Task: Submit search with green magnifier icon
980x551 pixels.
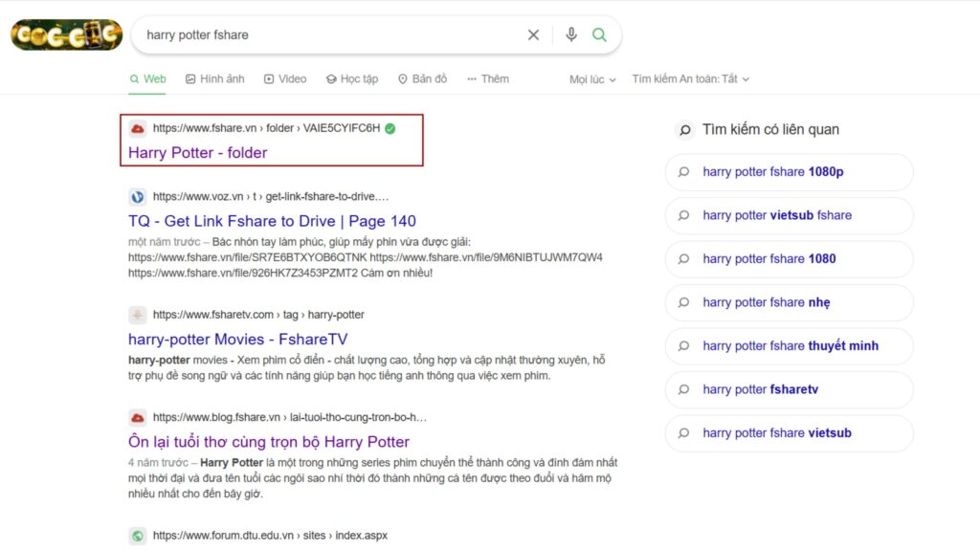Action: pos(599,35)
